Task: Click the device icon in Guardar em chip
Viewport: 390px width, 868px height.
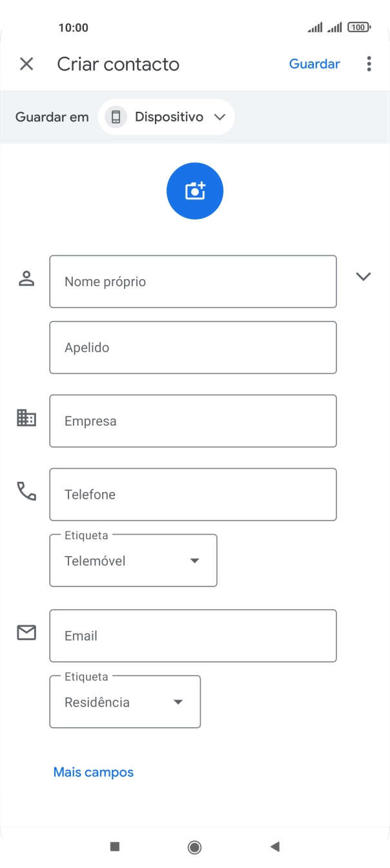Action: pyautogui.click(x=116, y=117)
